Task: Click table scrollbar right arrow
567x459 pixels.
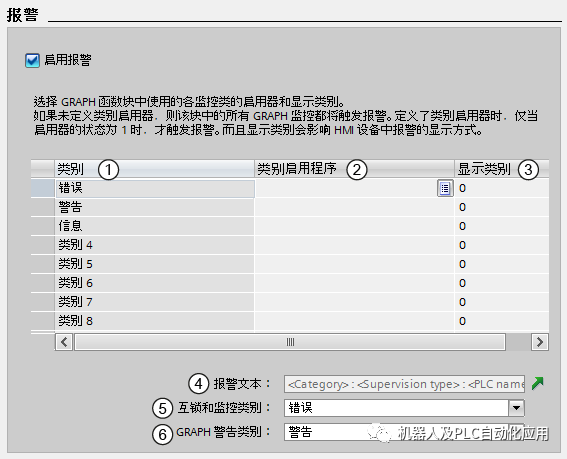Action: pyautogui.click(x=540, y=342)
